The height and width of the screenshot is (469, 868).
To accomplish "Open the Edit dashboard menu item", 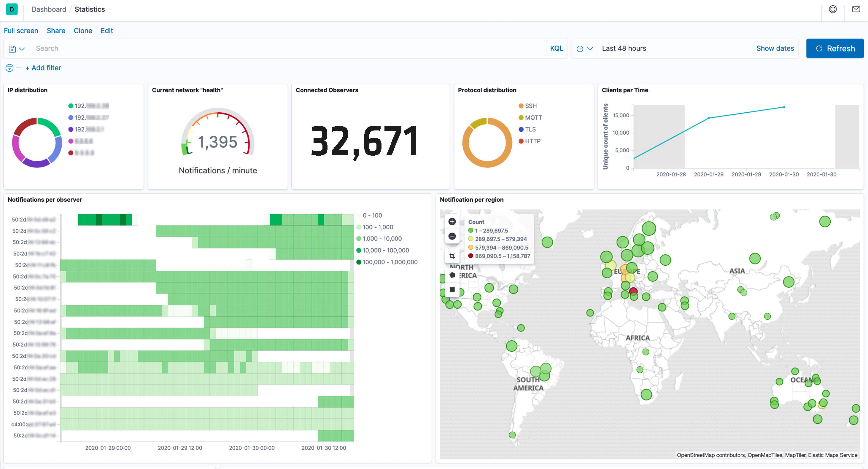I will 106,31.
